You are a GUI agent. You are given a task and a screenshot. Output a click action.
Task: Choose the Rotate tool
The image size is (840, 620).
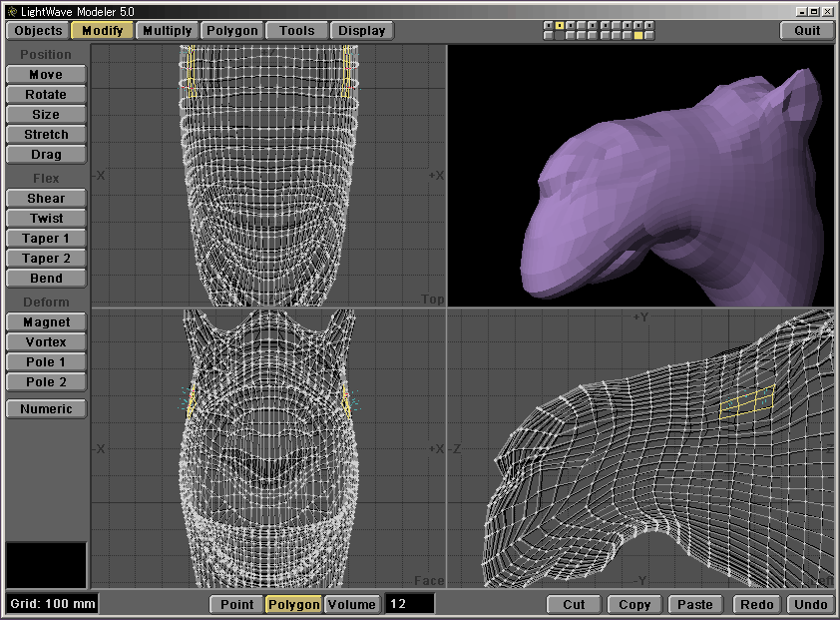pos(46,95)
